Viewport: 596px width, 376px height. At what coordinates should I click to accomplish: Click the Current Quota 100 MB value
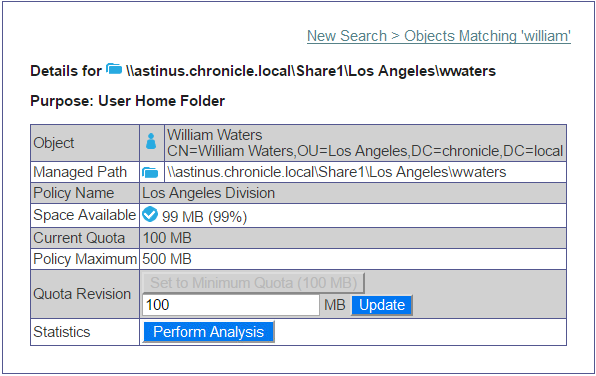coord(167,238)
